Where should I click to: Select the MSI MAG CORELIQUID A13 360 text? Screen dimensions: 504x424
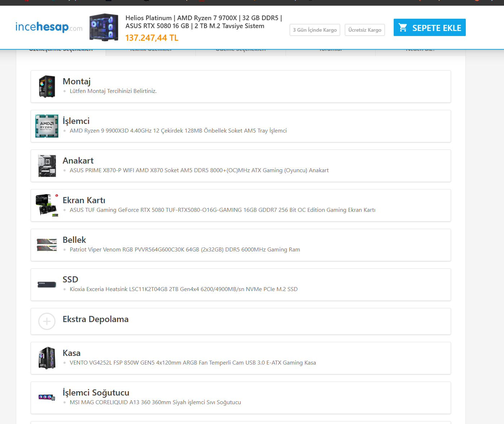[155, 402]
